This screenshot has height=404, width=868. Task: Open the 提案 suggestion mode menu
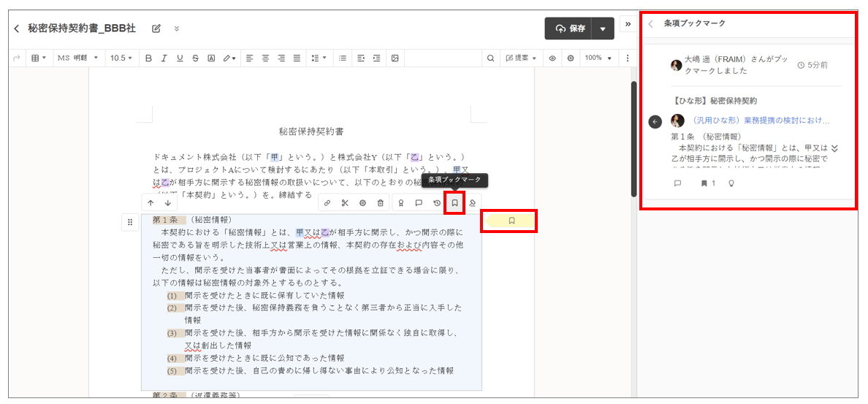coord(520,58)
